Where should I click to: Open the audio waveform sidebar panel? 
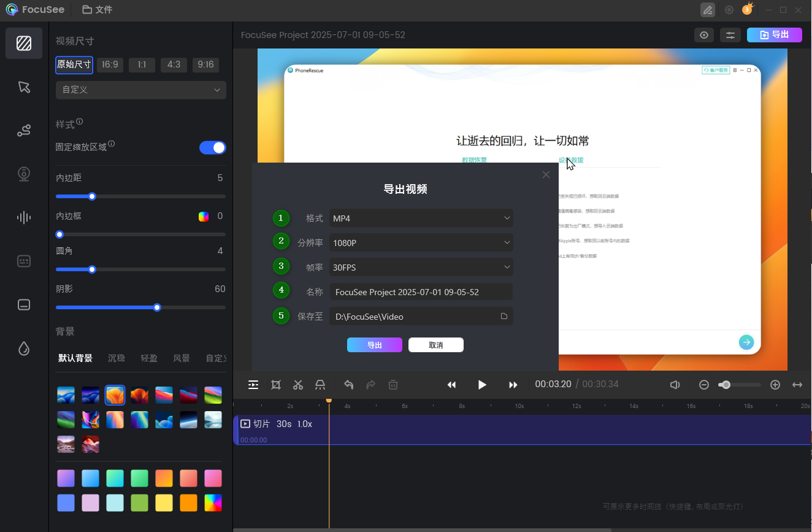[x=24, y=217]
